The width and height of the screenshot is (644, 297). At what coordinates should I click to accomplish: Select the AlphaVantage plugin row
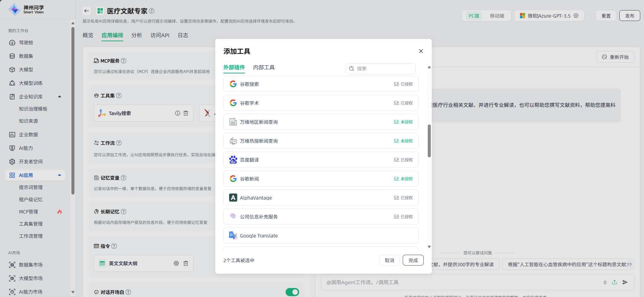321,198
